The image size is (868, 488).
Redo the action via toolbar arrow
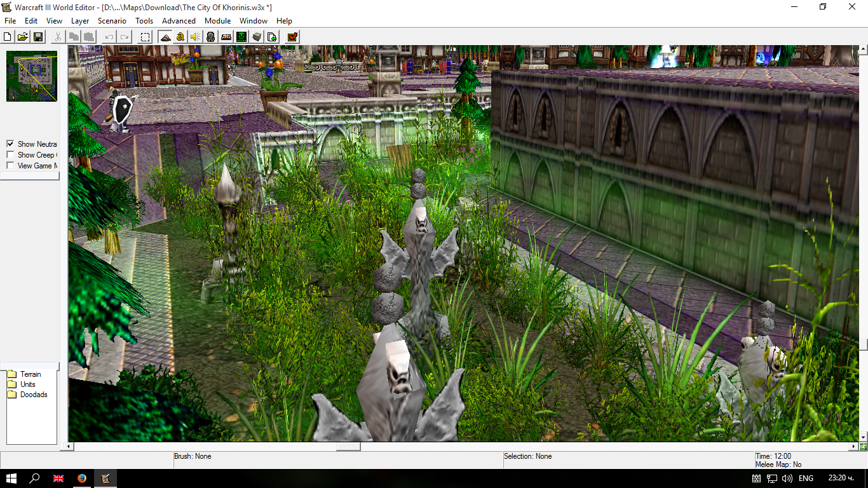125,37
